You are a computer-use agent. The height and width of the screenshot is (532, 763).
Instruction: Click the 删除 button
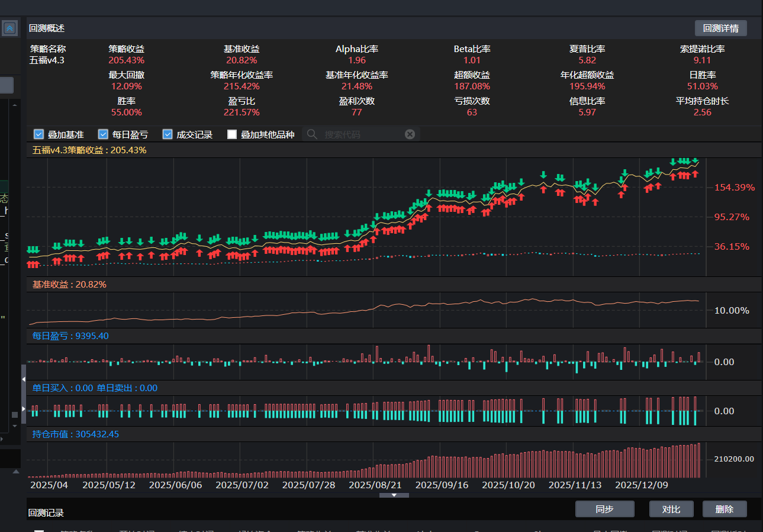[725, 509]
